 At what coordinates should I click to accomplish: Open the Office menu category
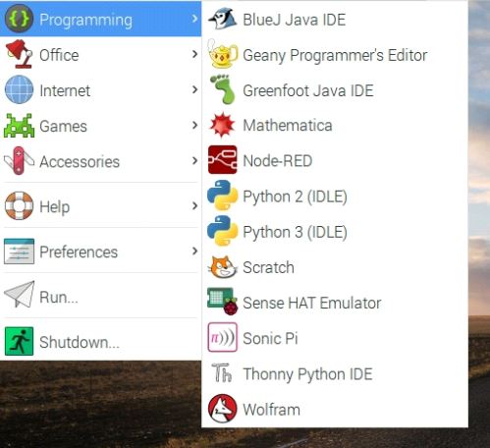point(100,54)
